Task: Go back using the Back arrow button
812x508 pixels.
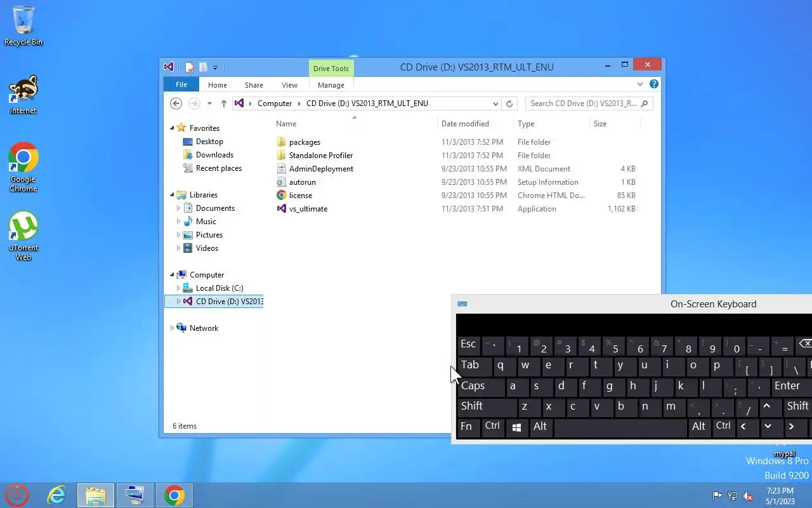Action: 176,104
